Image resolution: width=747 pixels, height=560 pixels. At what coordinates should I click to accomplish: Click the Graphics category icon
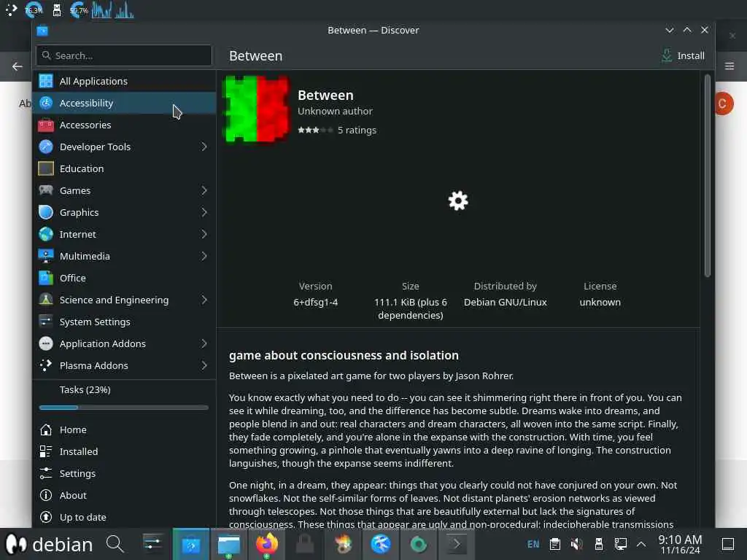tap(46, 212)
